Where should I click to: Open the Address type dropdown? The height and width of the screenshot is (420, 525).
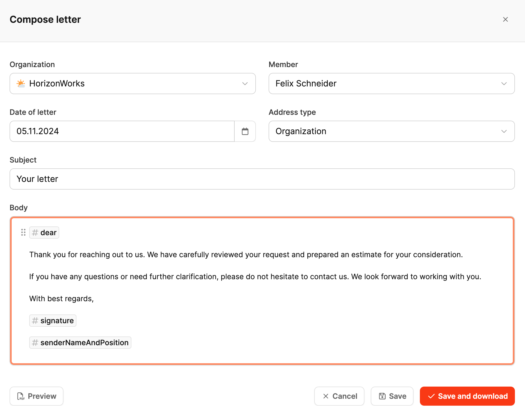pyautogui.click(x=391, y=131)
